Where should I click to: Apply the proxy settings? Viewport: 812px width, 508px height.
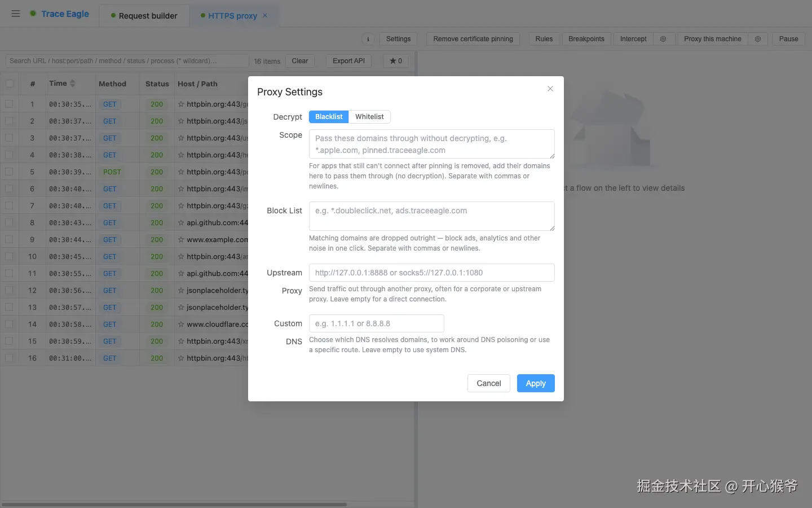coord(536,383)
